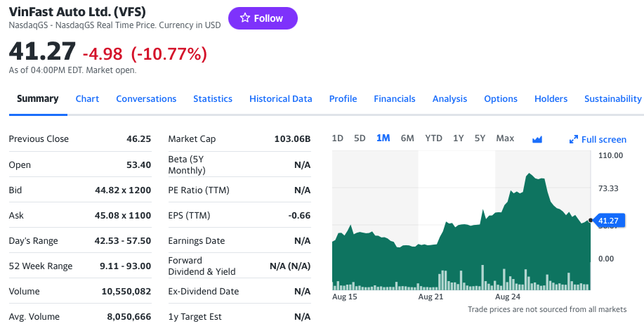
Task: Click the Open value 53.40
Action: coord(139,165)
